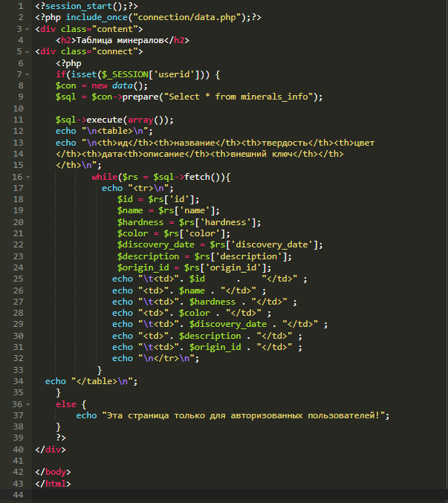Click '$origin_id' in echo line 31
The image size is (448, 503).
point(215,348)
